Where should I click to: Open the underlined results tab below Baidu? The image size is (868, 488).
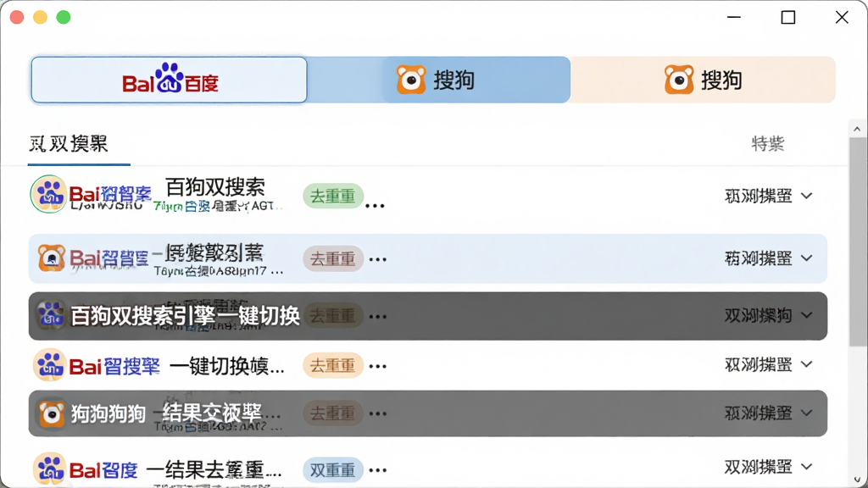(69, 144)
